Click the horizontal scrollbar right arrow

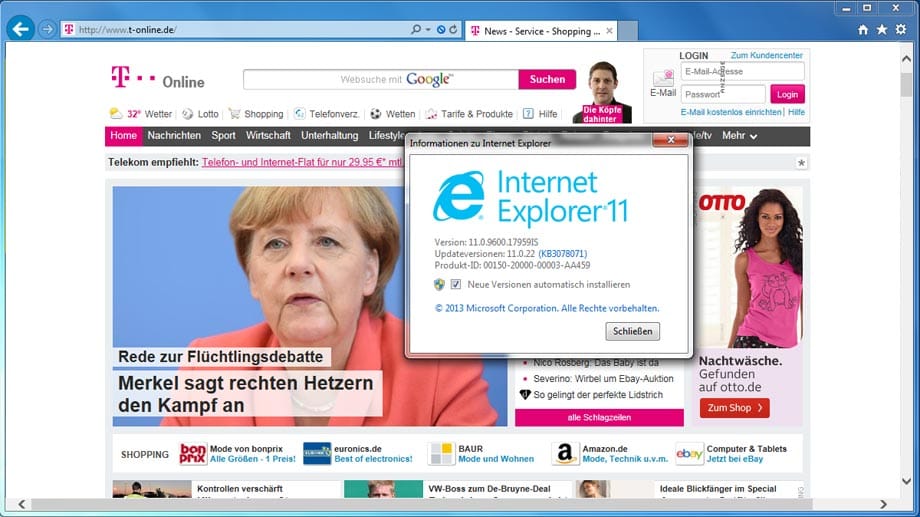(x=883, y=504)
